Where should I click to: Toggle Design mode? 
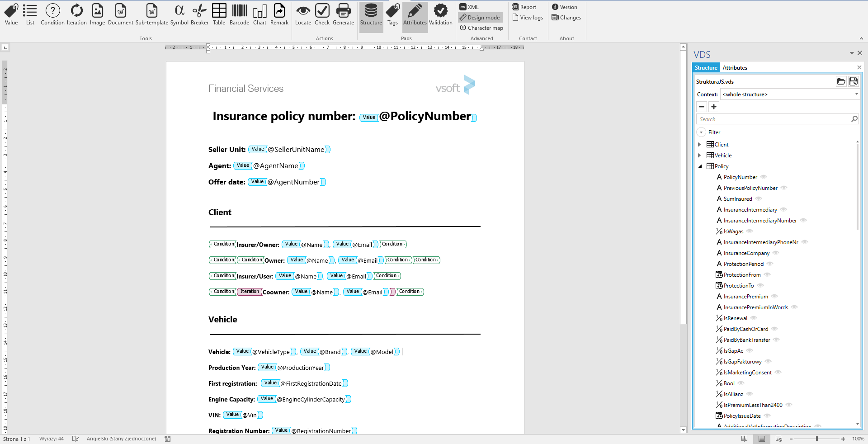tap(480, 17)
